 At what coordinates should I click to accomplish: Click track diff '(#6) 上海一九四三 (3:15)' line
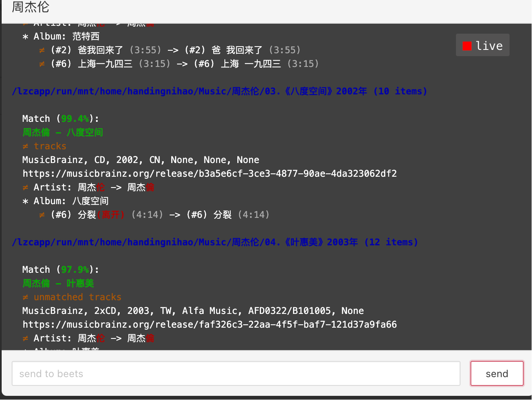[179, 64]
